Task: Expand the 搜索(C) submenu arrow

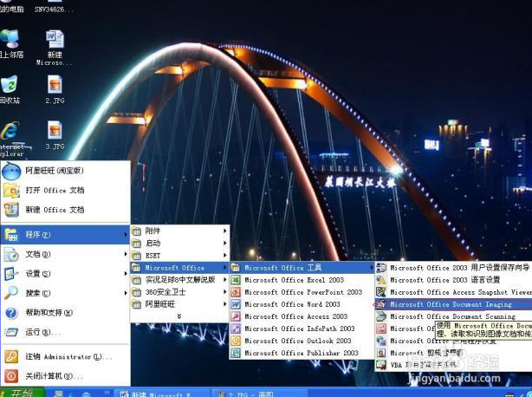Action: pyautogui.click(x=126, y=293)
